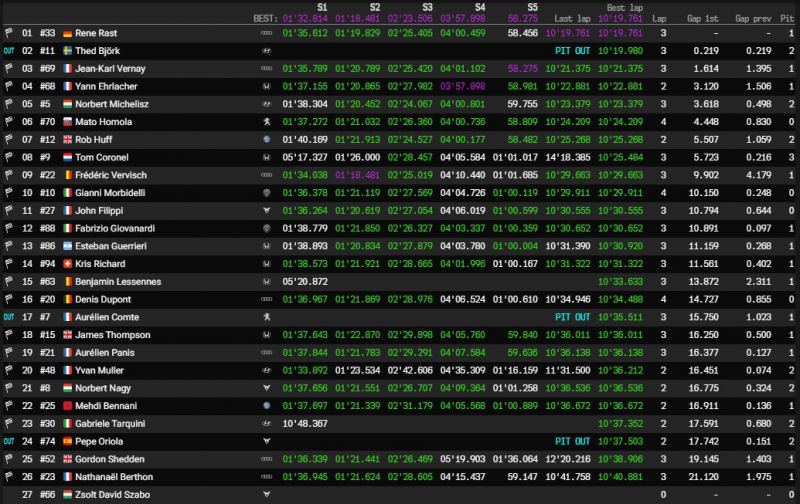Click the Swedish flag next to Thed Björk
Image resolution: width=800 pixels, height=504 pixels.
67,51
